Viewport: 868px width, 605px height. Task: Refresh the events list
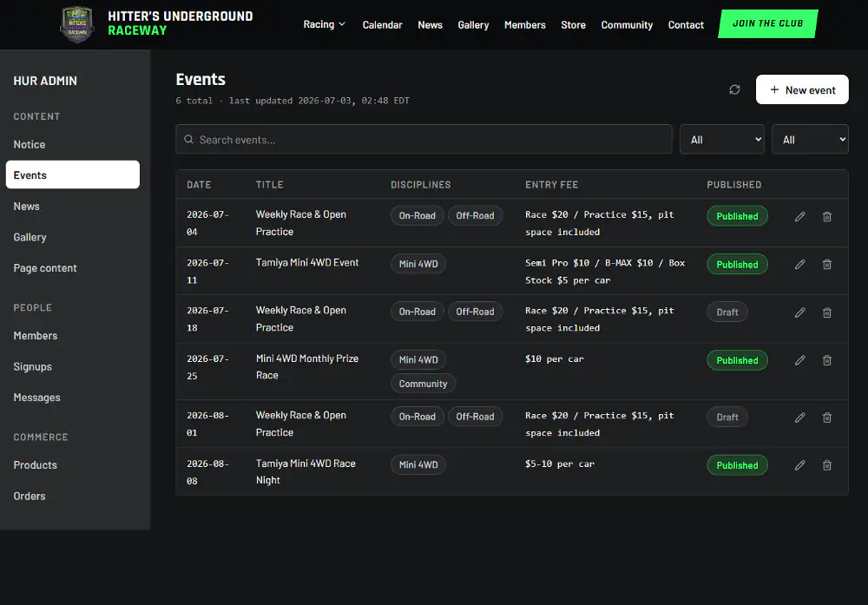click(x=734, y=89)
